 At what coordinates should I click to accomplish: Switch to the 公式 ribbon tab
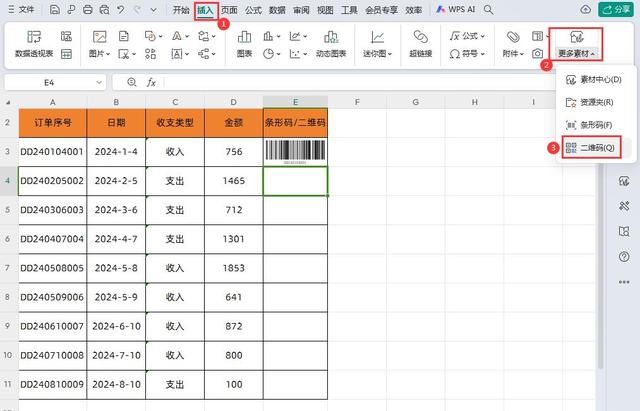(253, 10)
